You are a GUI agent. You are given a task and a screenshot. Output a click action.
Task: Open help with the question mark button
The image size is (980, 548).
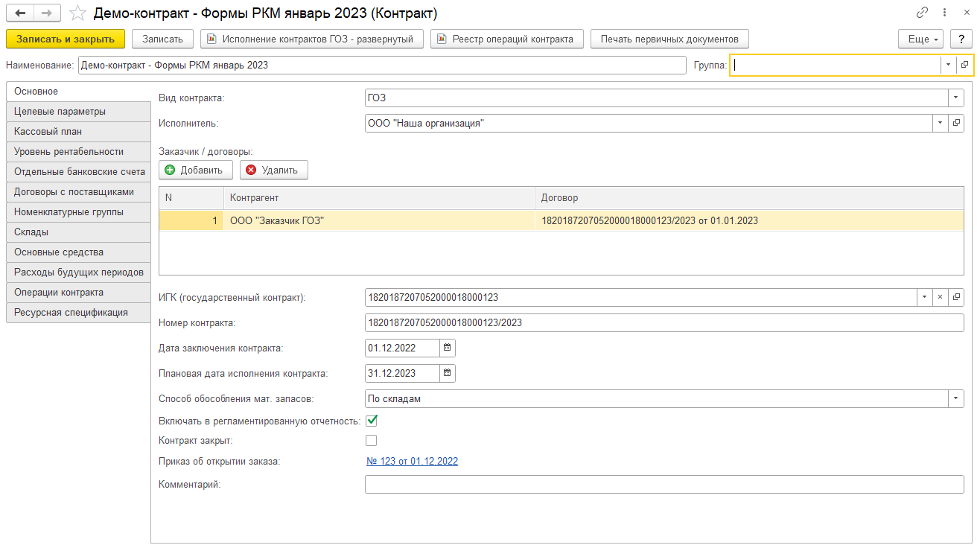tap(962, 39)
